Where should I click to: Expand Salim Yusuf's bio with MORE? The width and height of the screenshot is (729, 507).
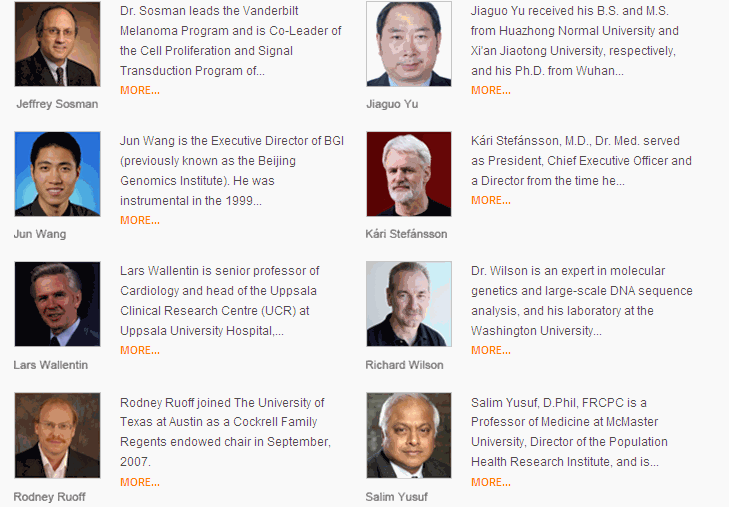coord(491,482)
